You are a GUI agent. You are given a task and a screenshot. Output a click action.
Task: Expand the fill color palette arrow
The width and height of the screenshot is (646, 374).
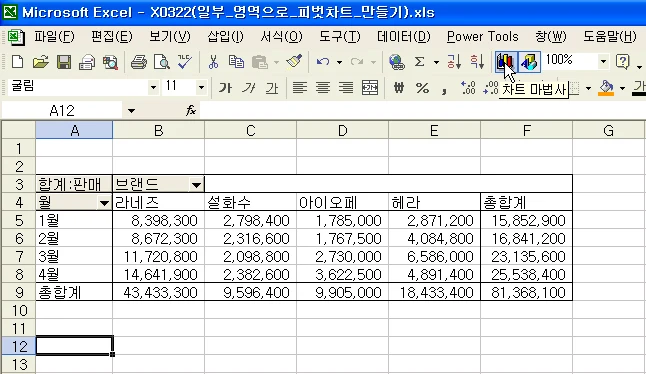622,88
